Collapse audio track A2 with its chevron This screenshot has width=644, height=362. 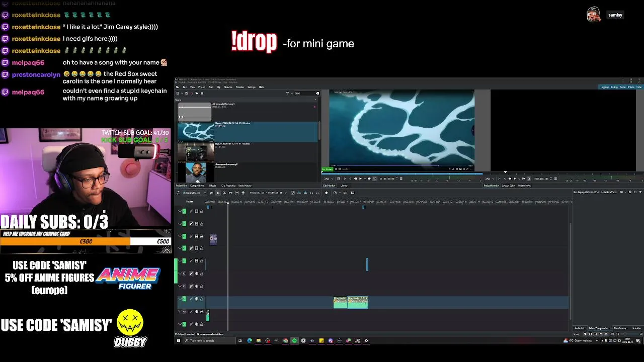180,286
